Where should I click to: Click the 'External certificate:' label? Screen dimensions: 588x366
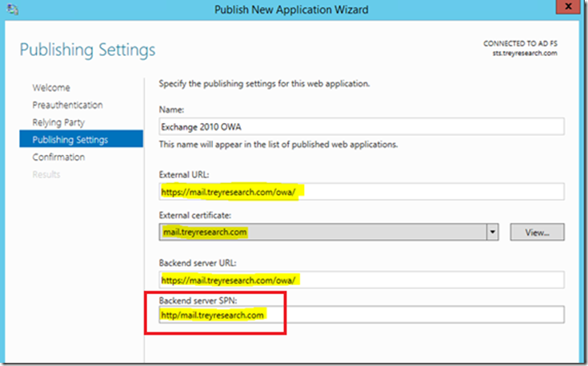[195, 216]
